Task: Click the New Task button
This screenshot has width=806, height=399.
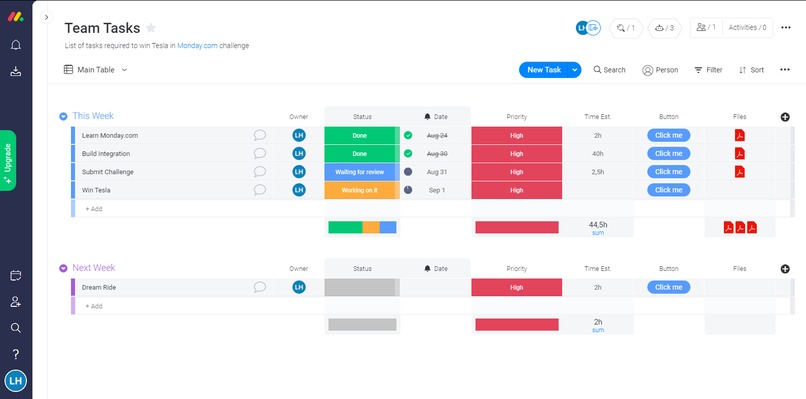Action: click(543, 70)
